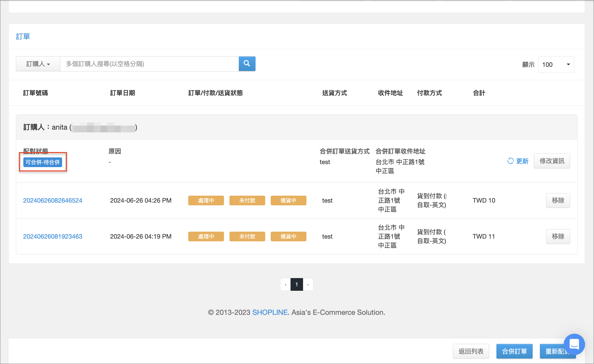Click 未付款 badge of order 20240626081923463
The height and width of the screenshot is (364, 594).
point(247,236)
